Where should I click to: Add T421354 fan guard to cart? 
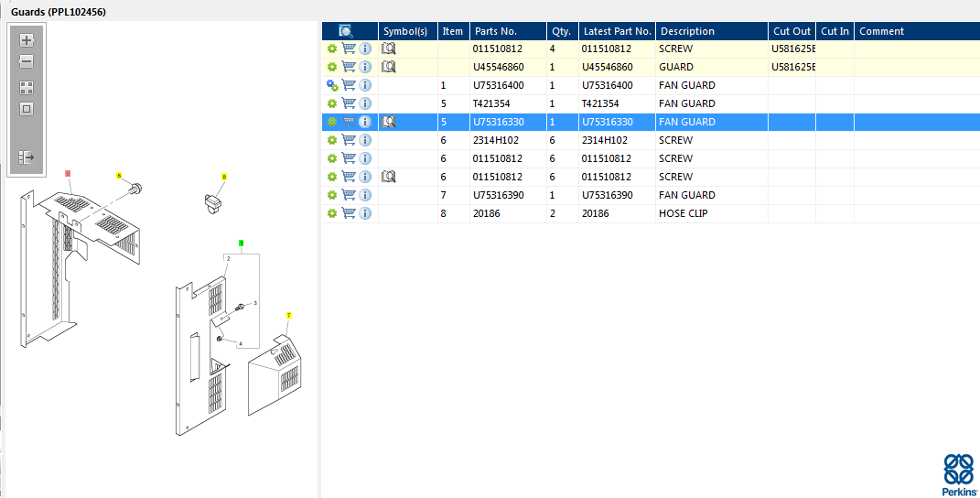click(349, 103)
